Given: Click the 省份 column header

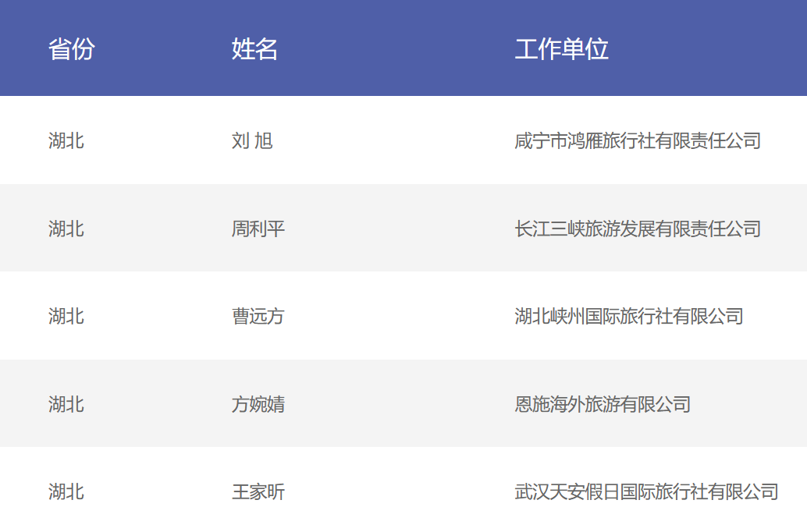Looking at the screenshot, I should [x=72, y=49].
